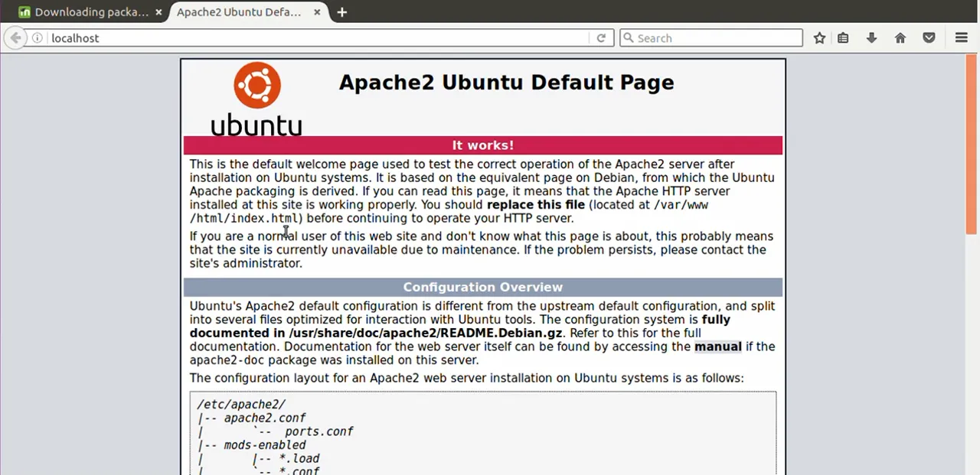Screen dimensions: 980x475
Task: Open the manual link
Action: click(x=718, y=346)
